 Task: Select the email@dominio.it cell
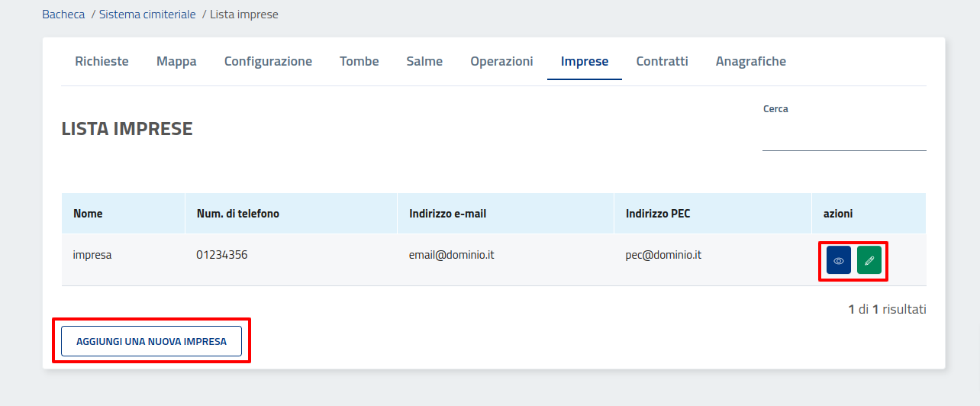(451, 255)
